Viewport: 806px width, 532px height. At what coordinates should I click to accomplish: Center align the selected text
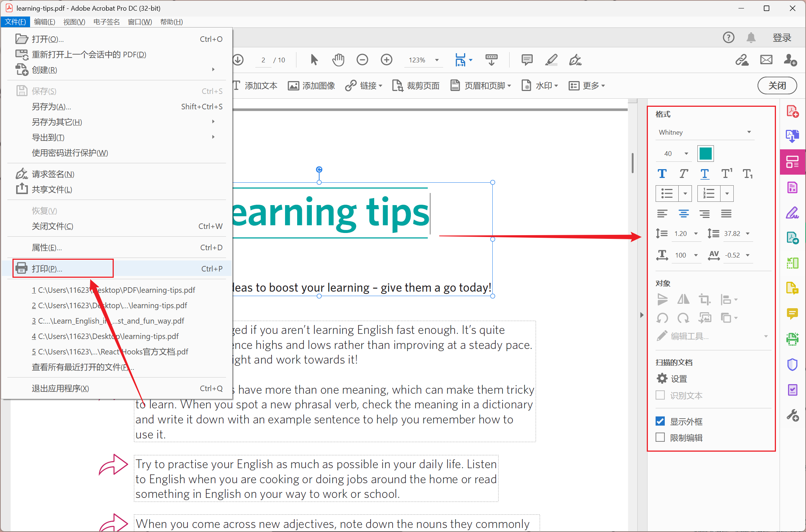(x=683, y=214)
